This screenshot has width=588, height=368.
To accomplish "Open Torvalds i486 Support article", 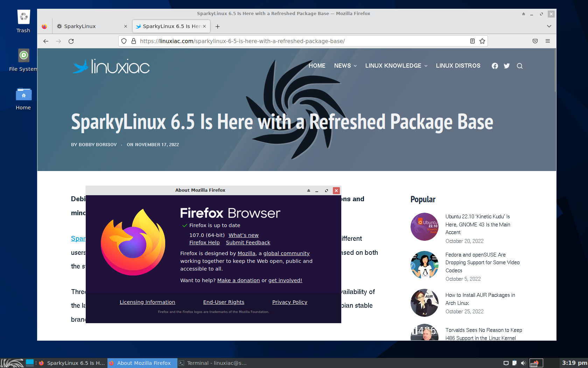I will (484, 334).
